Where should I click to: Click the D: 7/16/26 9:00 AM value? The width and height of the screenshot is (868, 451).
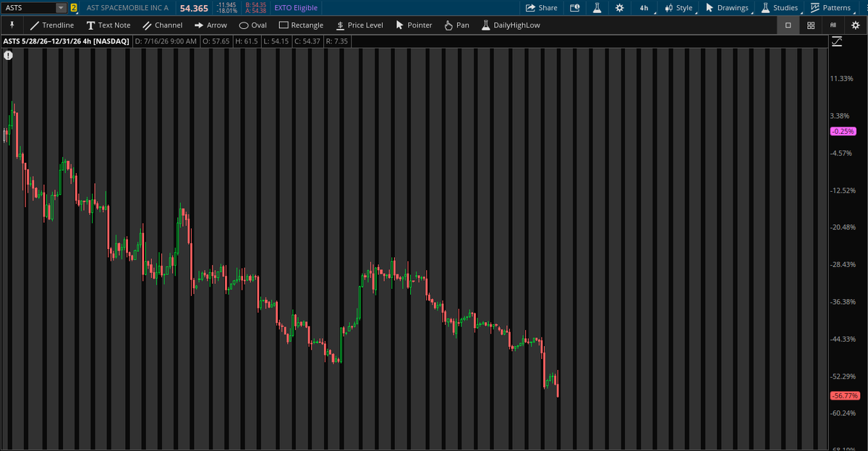coord(166,41)
